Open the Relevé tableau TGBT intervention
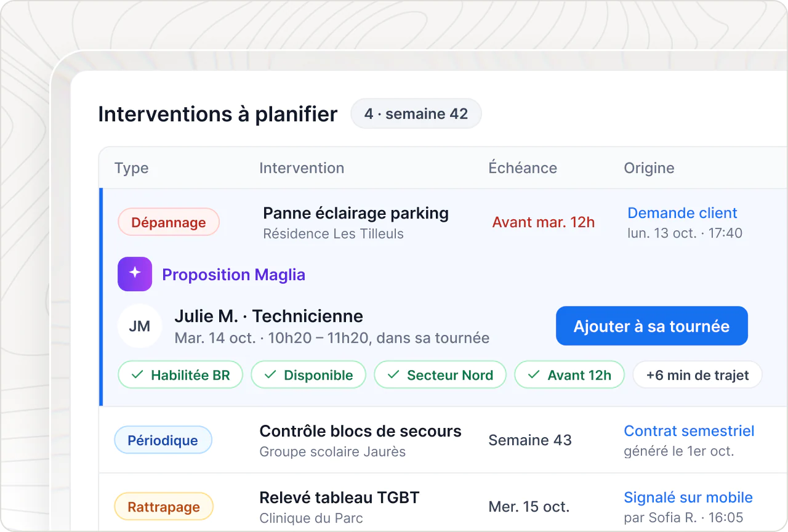 339,498
